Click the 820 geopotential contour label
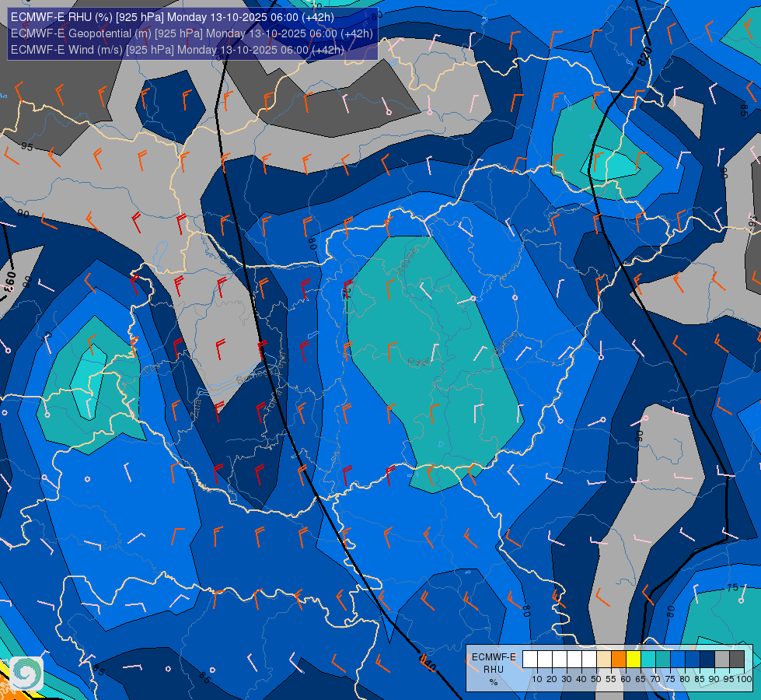The height and width of the screenshot is (700, 761). (644, 56)
